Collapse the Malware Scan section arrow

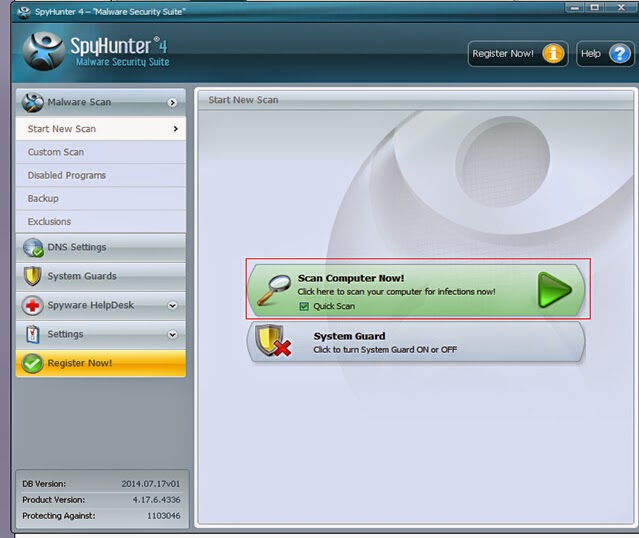(172, 103)
